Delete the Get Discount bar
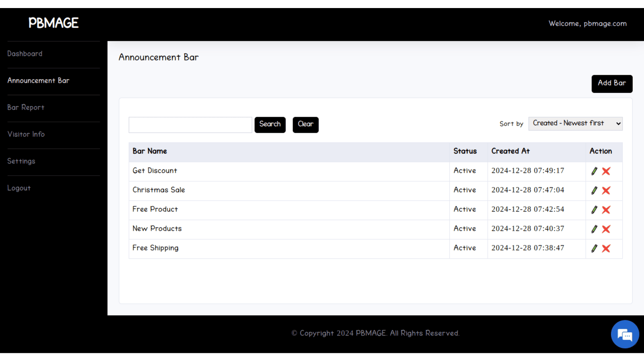This screenshot has height=362, width=644. click(x=606, y=171)
